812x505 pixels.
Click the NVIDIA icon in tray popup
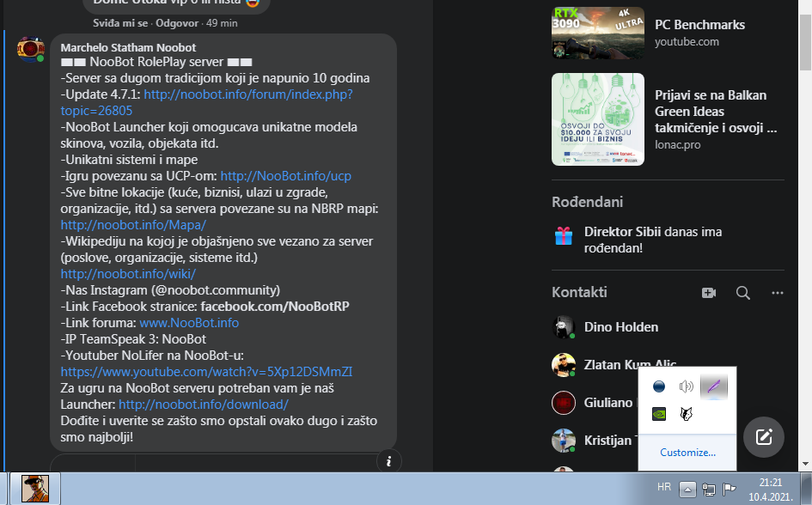(659, 414)
